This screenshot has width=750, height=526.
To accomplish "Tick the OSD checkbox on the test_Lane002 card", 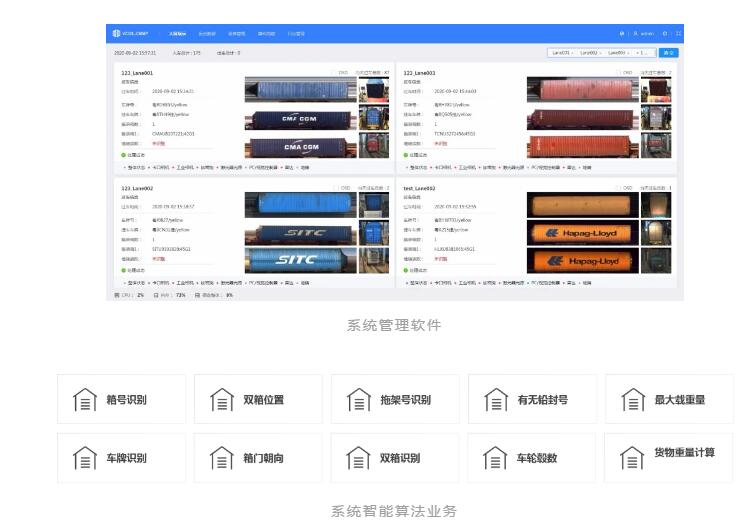I will click(618, 188).
